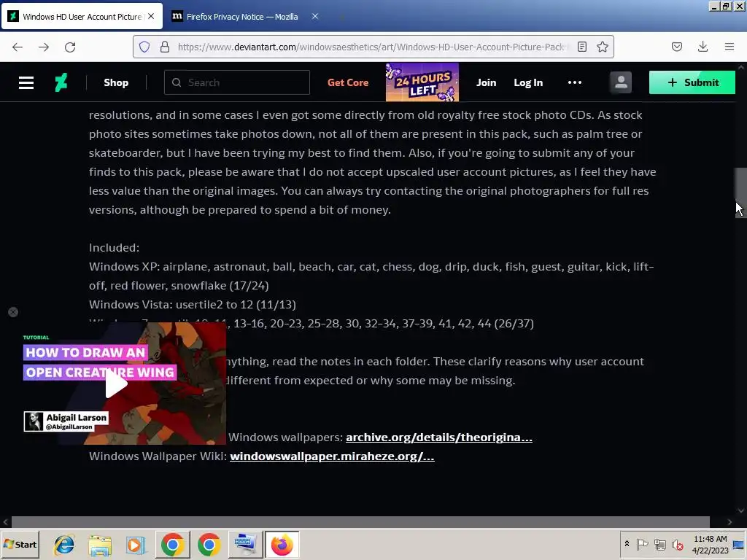The height and width of the screenshot is (560, 747).
Task: Open the muted volume tray icon
Action: (x=677, y=544)
